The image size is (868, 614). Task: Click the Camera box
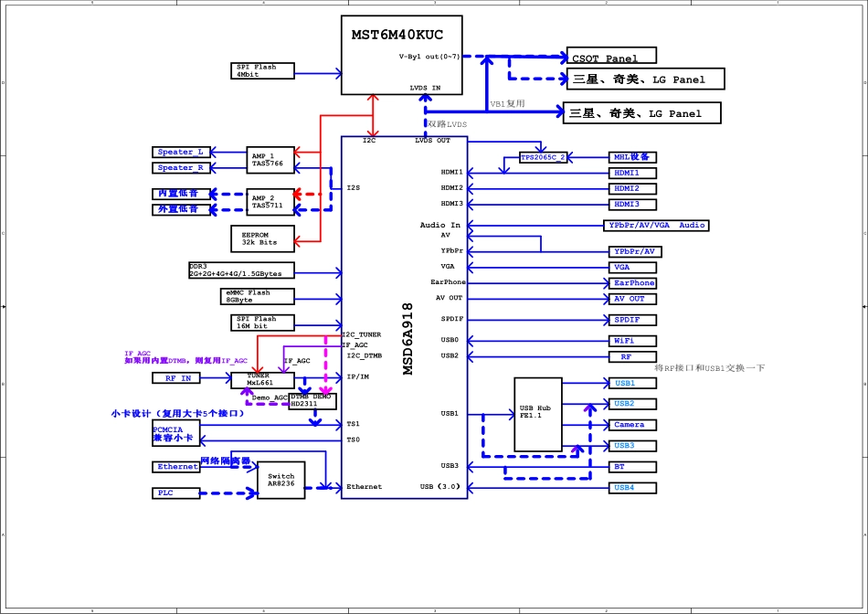(x=632, y=425)
